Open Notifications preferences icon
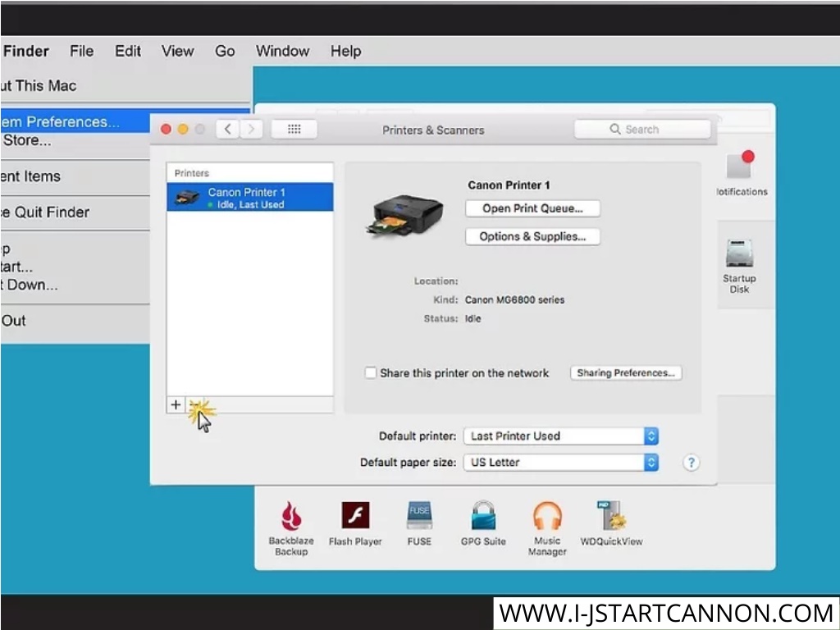Image resolution: width=840 pixels, height=630 pixels. (x=742, y=174)
